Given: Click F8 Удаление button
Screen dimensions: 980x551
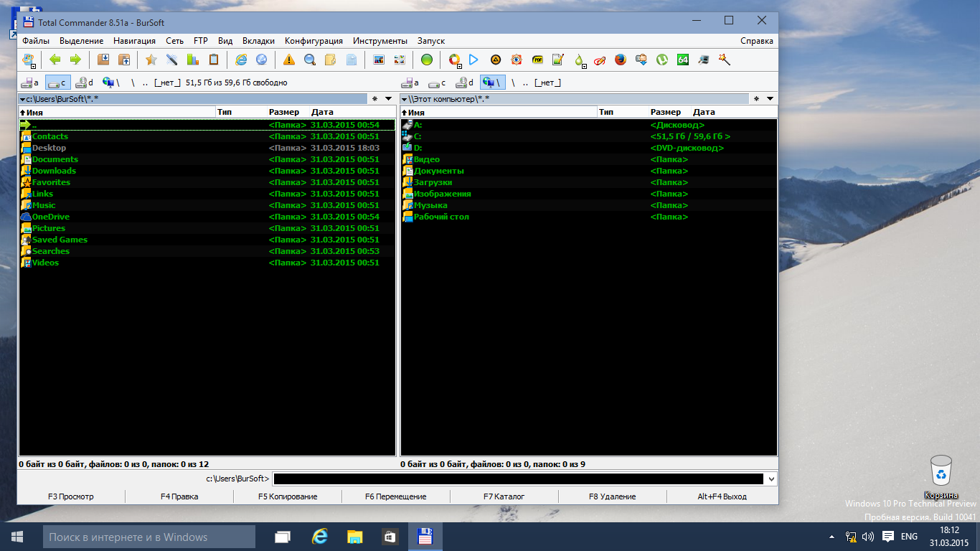Looking at the screenshot, I should tap(613, 496).
